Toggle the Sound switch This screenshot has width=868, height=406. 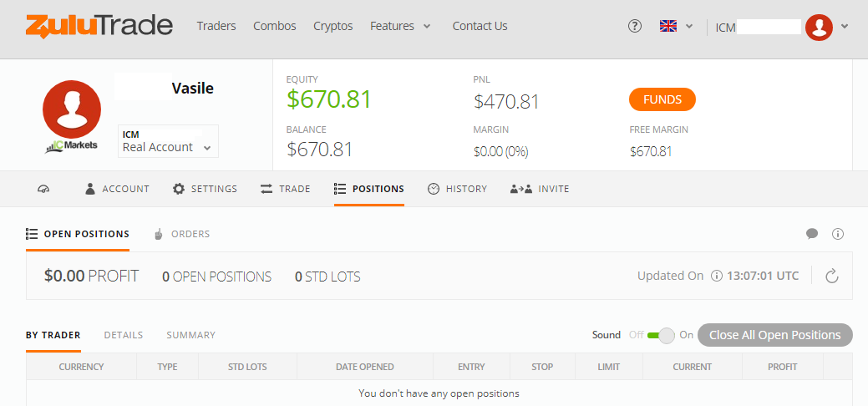(x=661, y=335)
